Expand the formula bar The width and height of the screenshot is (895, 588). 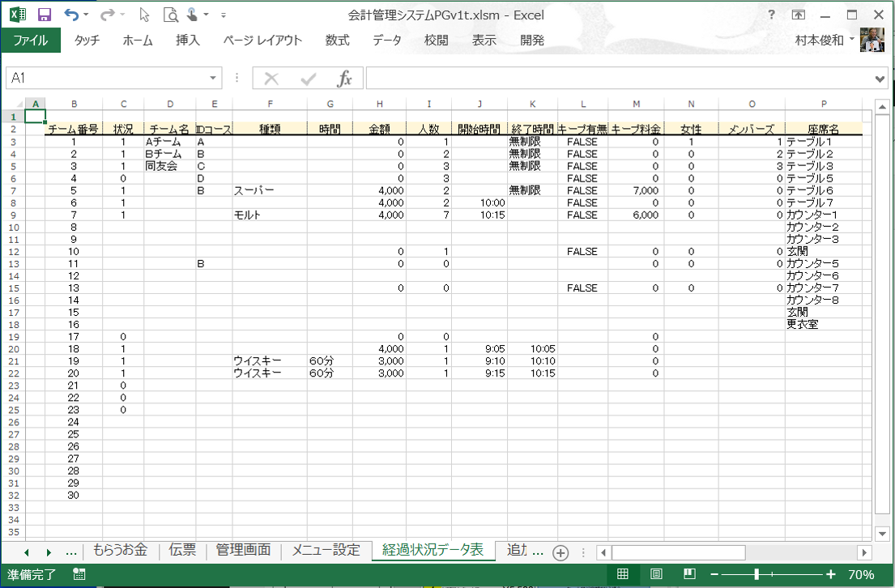coord(880,79)
